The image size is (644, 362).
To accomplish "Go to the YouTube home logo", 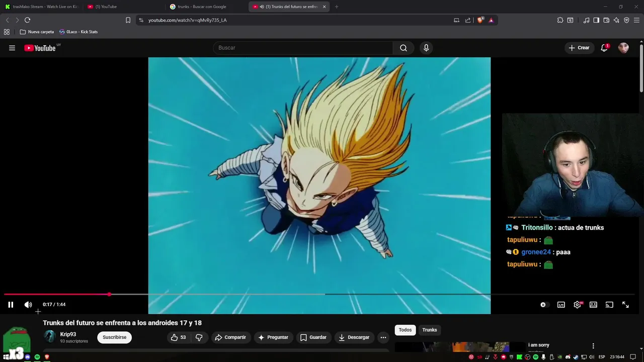I will [x=40, y=48].
